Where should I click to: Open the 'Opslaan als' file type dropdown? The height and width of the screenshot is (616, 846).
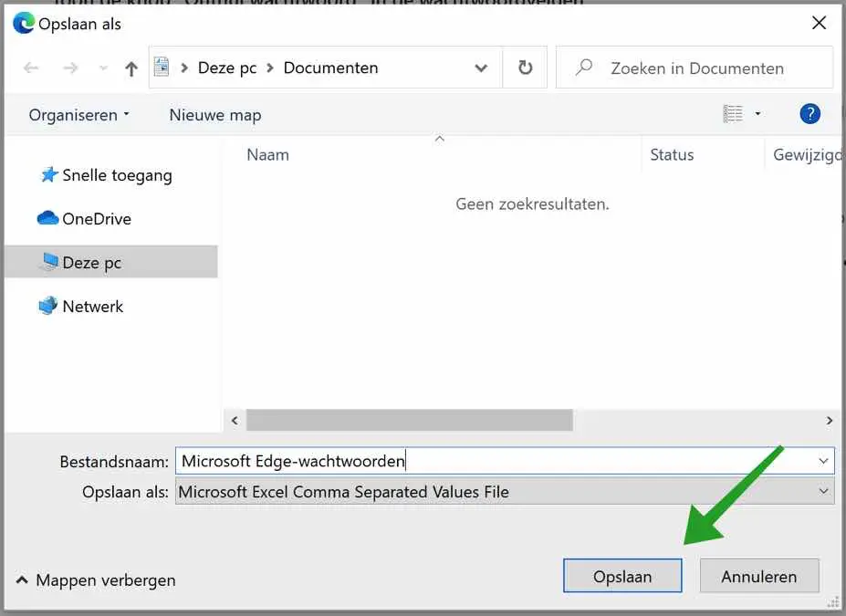(x=505, y=491)
